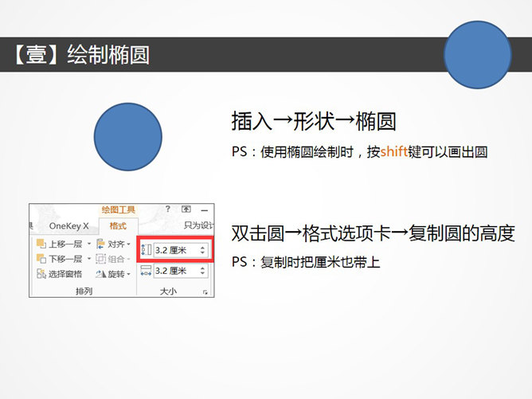Click the Send Backward (下移一层) icon
The width and height of the screenshot is (532, 399).
(x=41, y=259)
